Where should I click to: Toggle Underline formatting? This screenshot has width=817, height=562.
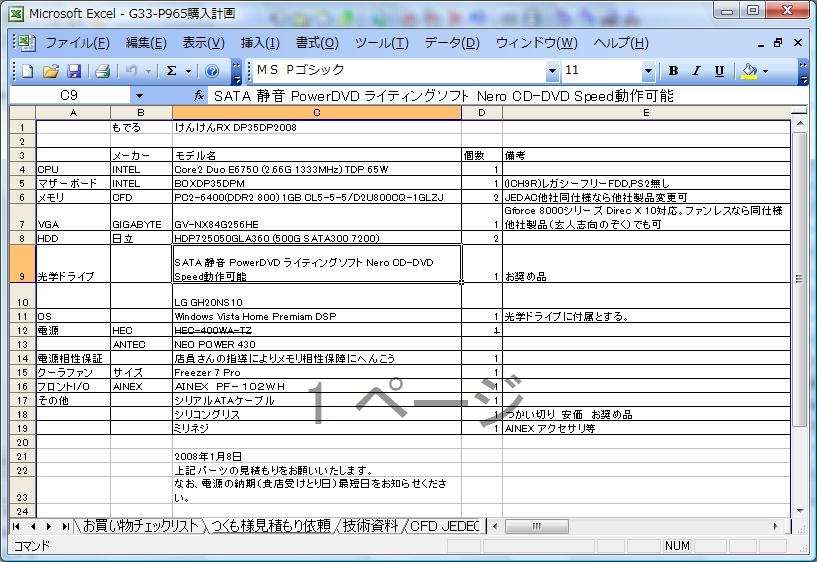719,71
